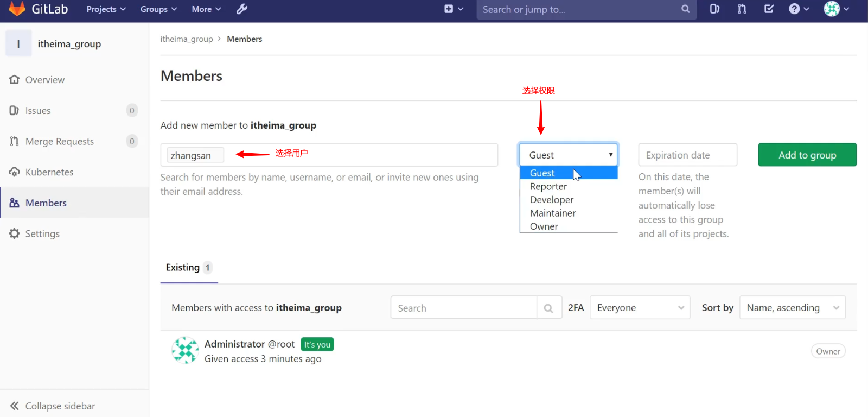Viewport: 868px width, 417px height.
Task: Open the Guest role select box
Action: coord(569,155)
